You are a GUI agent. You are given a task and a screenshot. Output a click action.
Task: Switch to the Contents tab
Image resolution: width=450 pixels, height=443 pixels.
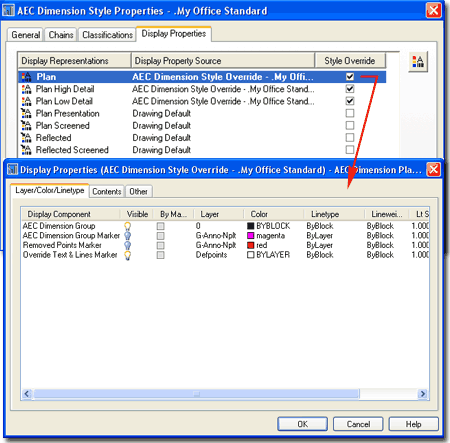click(107, 192)
